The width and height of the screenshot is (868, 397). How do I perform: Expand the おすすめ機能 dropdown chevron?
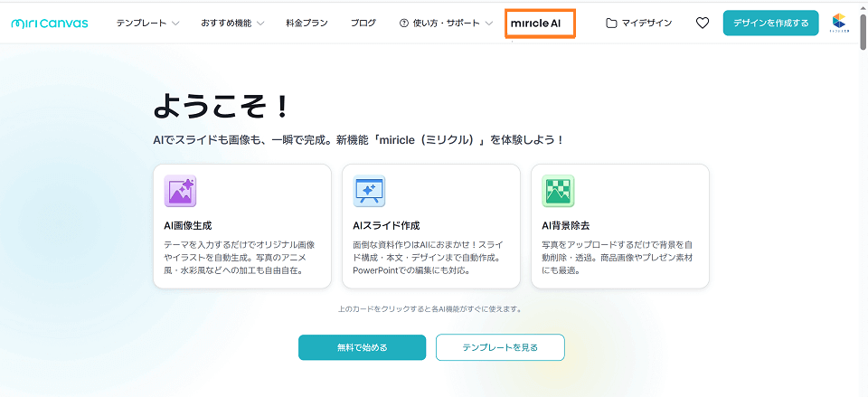(260, 24)
